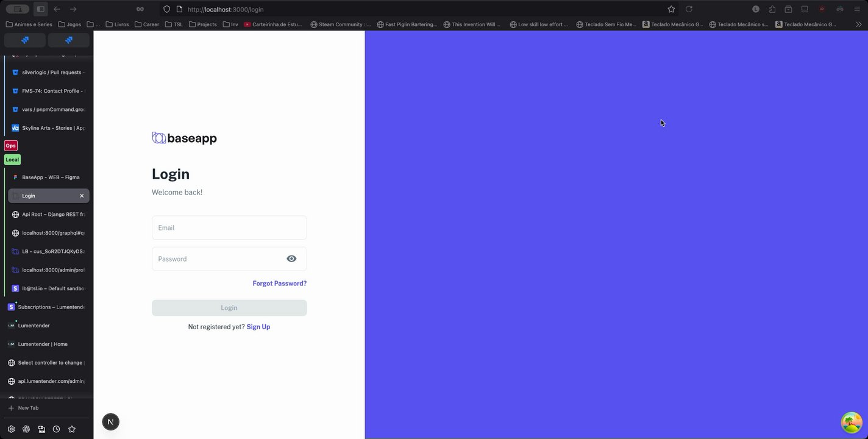Switch to FMS-74: Contact Profile tab
This screenshot has height=439, width=868.
(x=49, y=91)
